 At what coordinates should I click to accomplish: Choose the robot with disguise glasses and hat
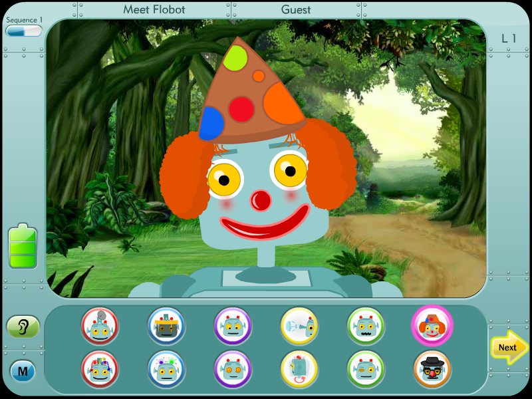pyautogui.click(x=432, y=368)
